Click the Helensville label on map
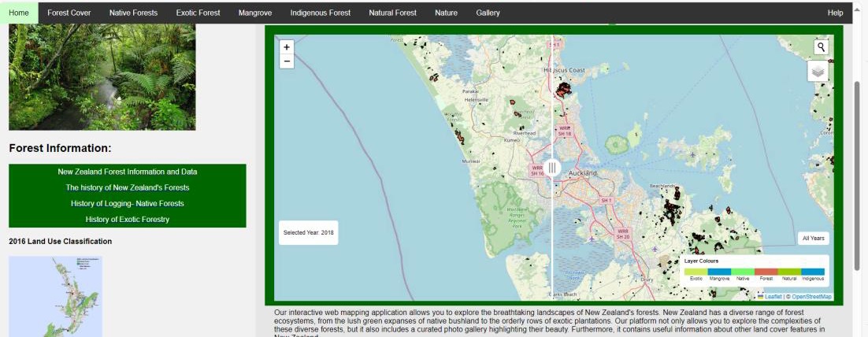Screen dimensions: 868x337 tap(476, 100)
